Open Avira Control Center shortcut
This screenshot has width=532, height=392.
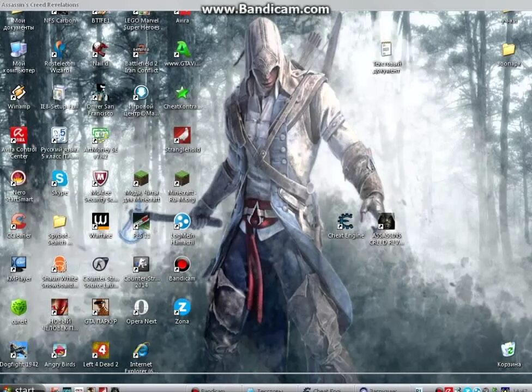pos(19,136)
